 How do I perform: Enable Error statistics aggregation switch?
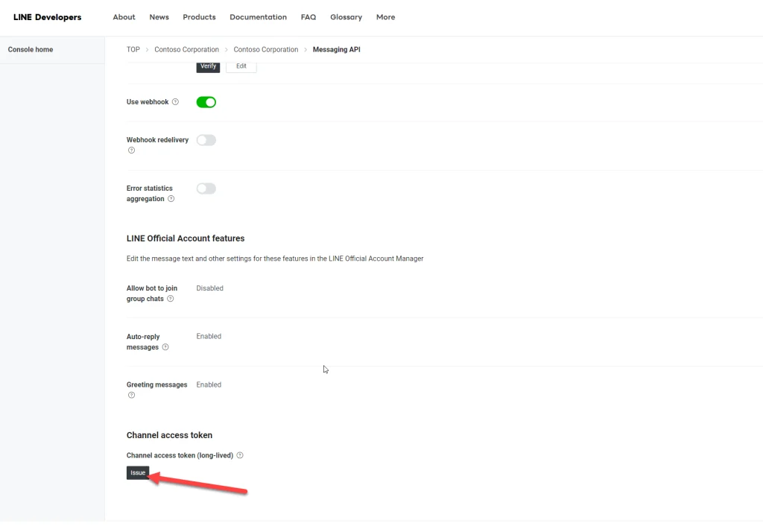coord(206,189)
